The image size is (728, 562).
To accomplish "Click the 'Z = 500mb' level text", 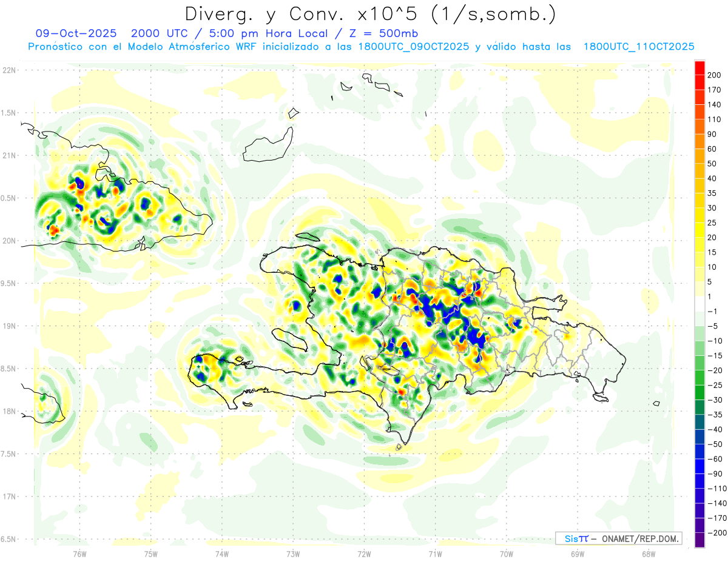I will [385, 33].
